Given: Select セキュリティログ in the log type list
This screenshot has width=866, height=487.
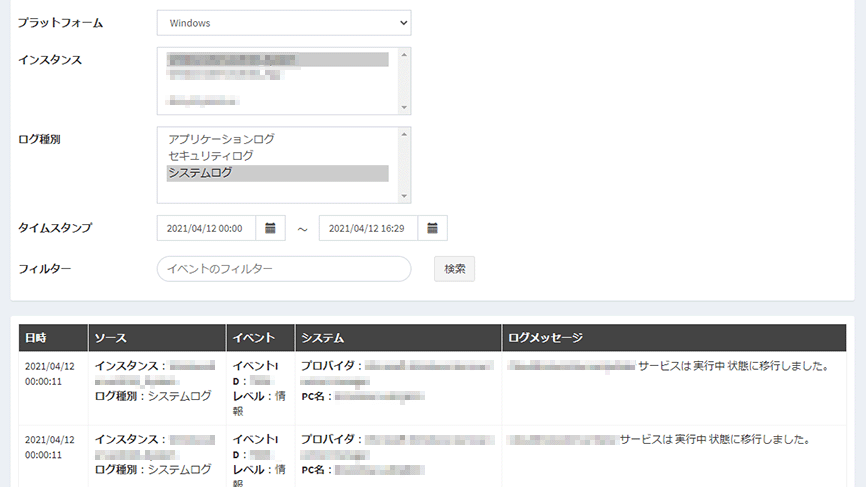Looking at the screenshot, I should click(x=277, y=156).
